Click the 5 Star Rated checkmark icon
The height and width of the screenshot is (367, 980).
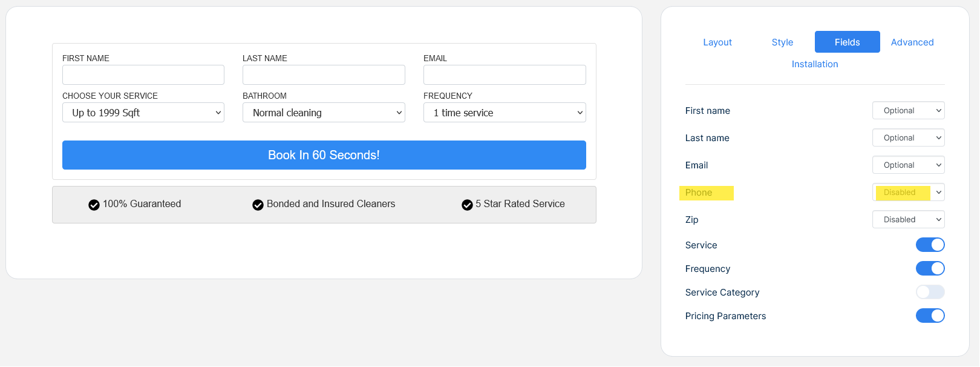(x=467, y=205)
